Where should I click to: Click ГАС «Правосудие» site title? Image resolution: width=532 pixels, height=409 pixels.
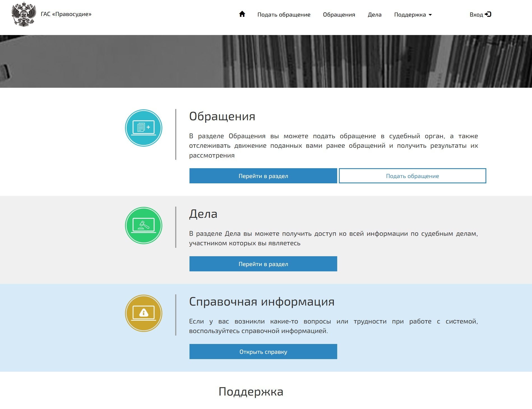66,14
